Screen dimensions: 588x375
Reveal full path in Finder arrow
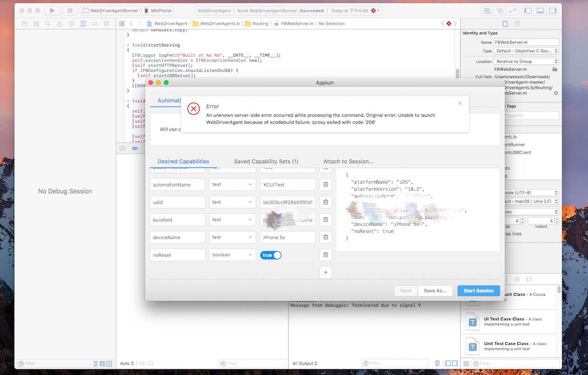click(x=556, y=93)
